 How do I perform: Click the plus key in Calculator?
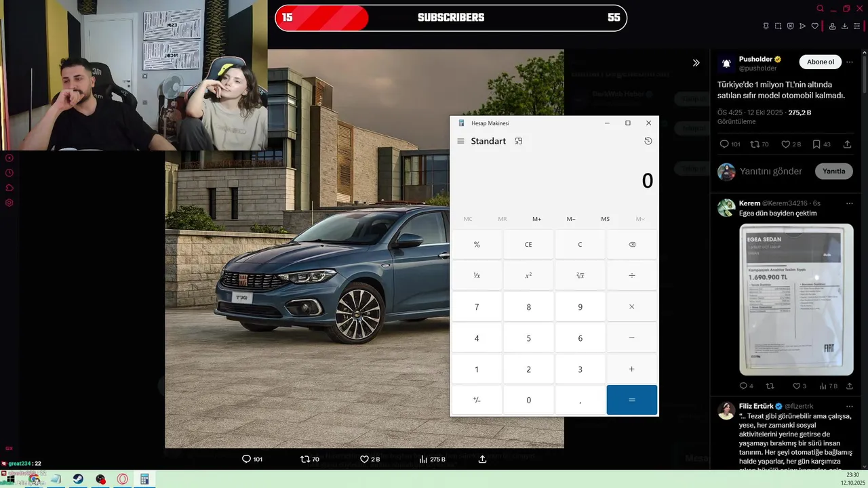click(632, 369)
